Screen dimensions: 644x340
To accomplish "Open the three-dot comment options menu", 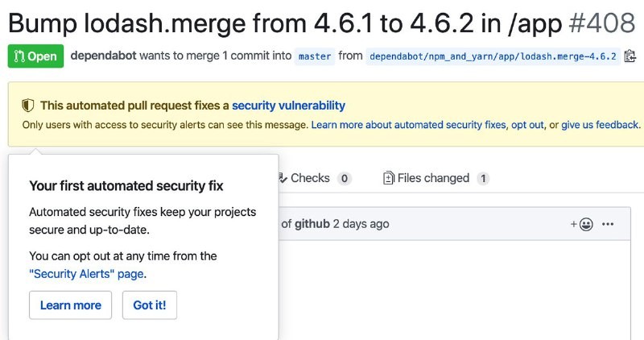I will coord(608,224).
